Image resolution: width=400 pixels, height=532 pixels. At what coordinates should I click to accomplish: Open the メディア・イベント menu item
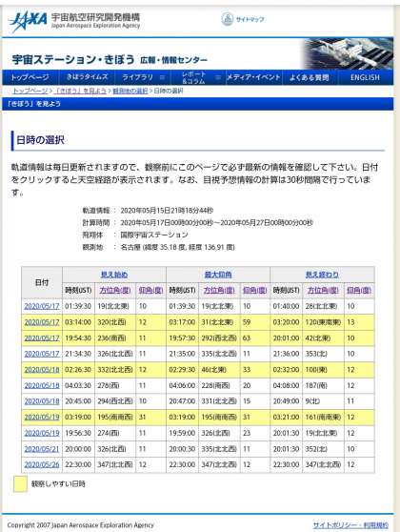(x=253, y=77)
